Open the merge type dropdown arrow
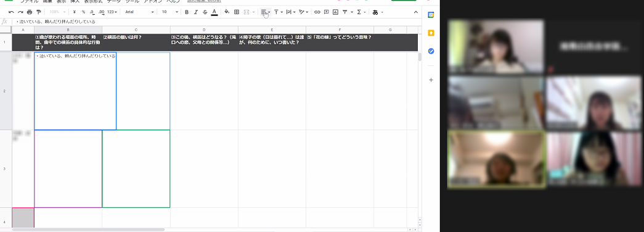This screenshot has width=644, height=232. coord(253,12)
